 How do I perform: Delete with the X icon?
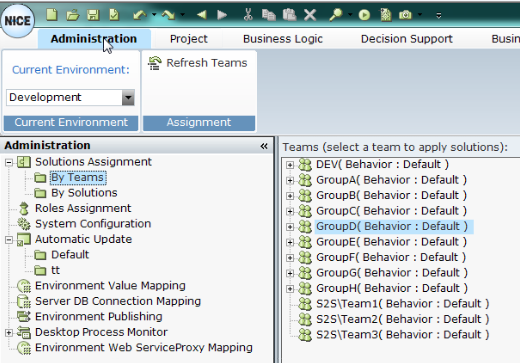[310, 15]
